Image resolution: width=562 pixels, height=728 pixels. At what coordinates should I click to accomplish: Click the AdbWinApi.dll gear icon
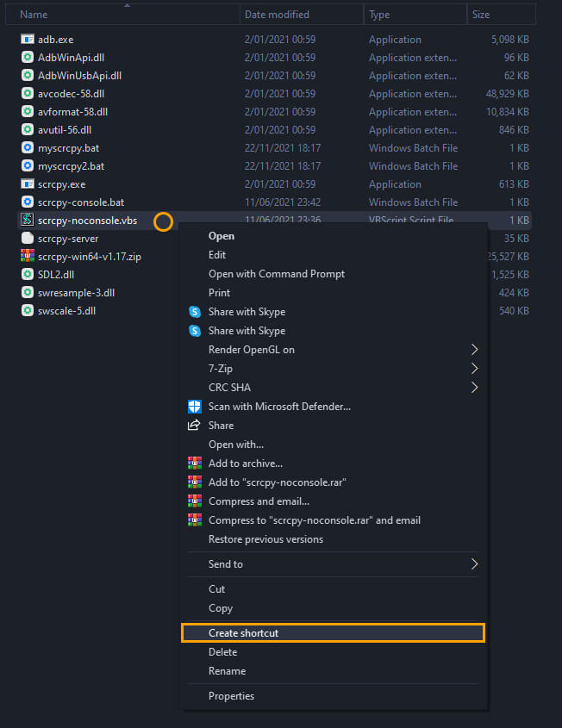coord(28,57)
